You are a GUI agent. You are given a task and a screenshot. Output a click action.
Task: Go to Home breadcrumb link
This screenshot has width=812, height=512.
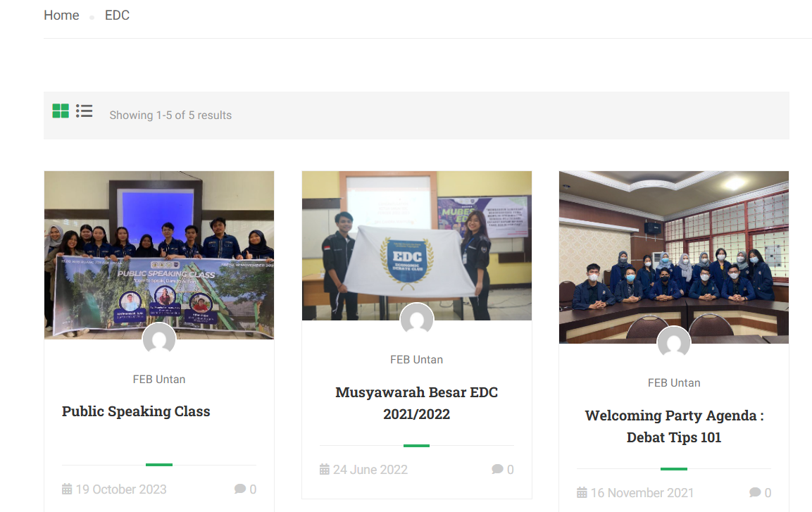point(62,15)
